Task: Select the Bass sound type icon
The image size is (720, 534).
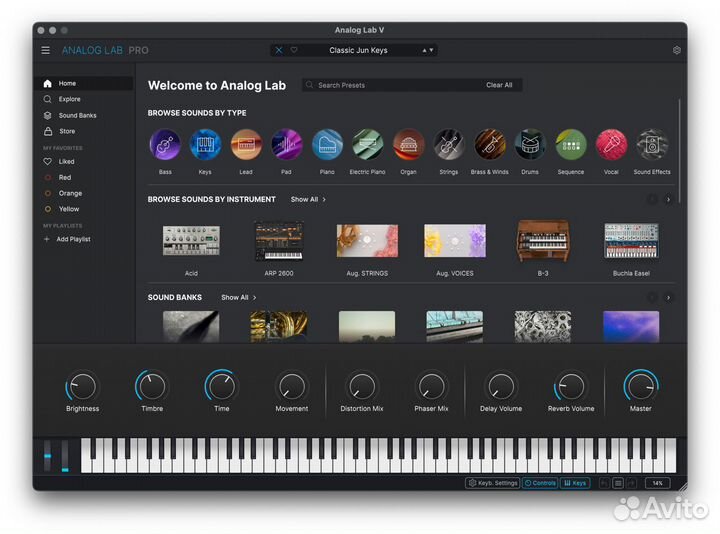Action: [x=165, y=145]
